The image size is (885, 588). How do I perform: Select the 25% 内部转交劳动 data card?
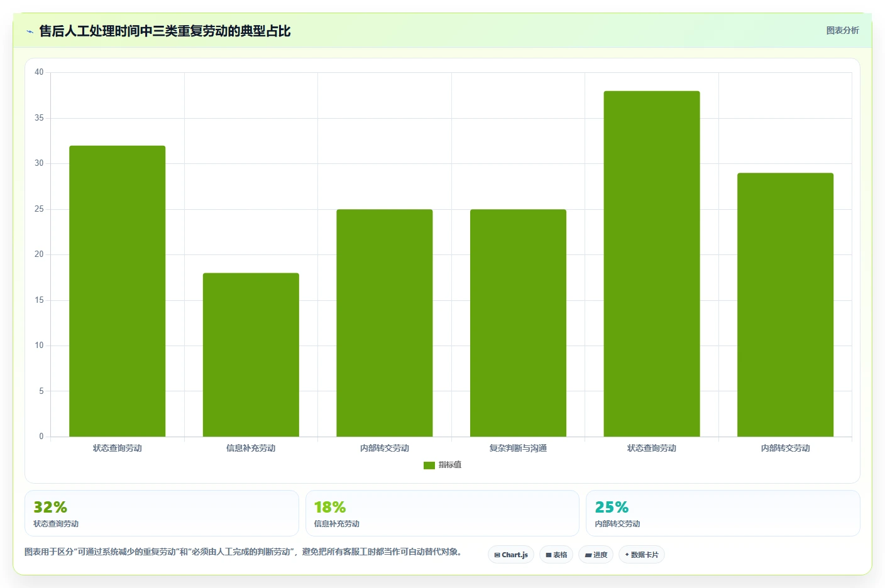[723, 513]
